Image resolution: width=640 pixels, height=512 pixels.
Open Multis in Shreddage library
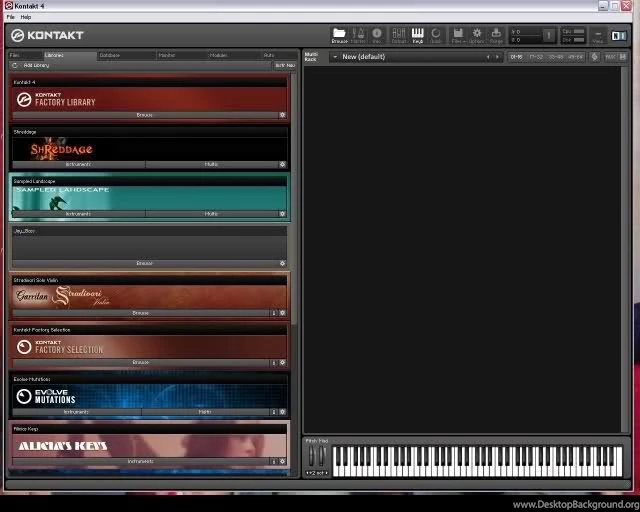click(x=211, y=164)
